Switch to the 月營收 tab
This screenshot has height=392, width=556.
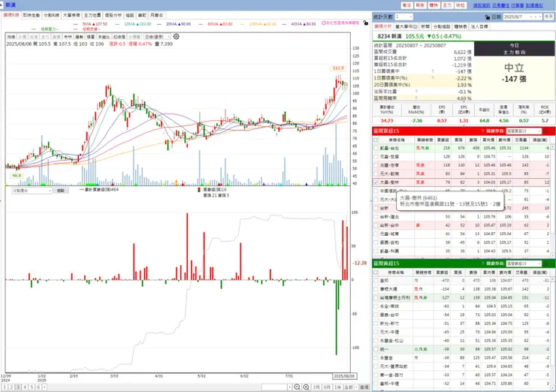tap(157, 15)
